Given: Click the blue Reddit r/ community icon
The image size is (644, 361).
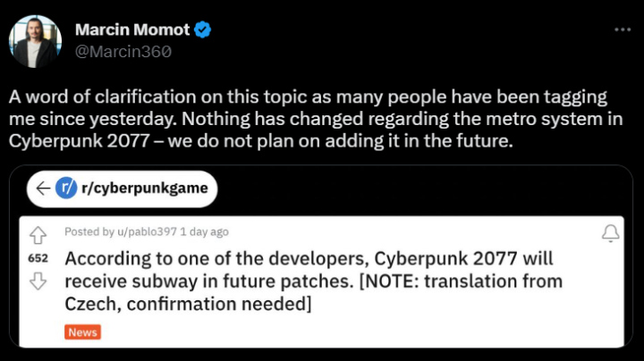Looking at the screenshot, I should (65, 189).
